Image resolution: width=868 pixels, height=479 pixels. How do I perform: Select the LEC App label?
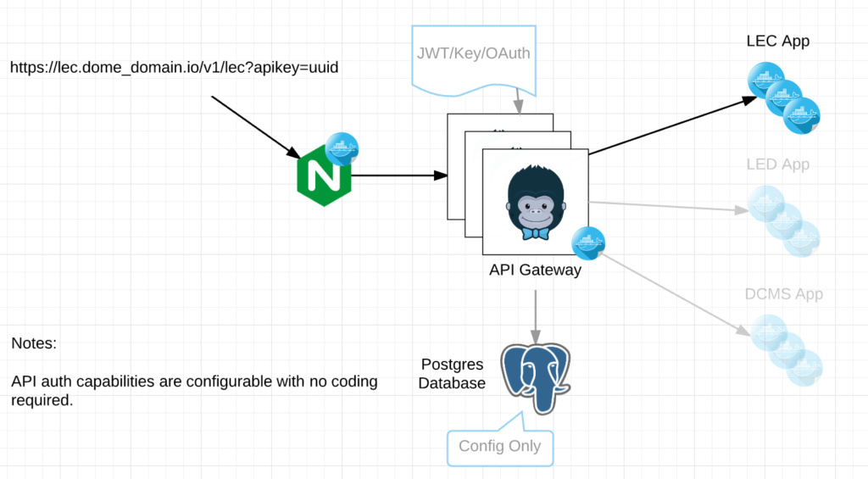(x=778, y=41)
